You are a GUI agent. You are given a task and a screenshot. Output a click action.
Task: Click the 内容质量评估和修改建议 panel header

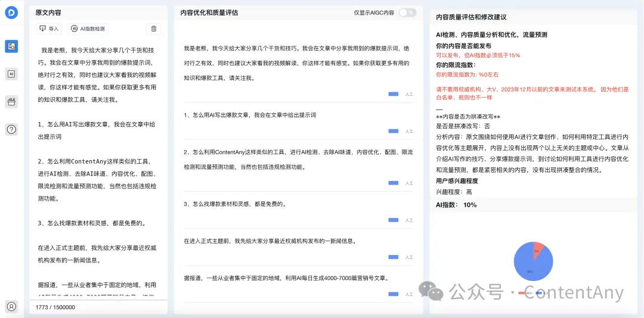pyautogui.click(x=471, y=17)
